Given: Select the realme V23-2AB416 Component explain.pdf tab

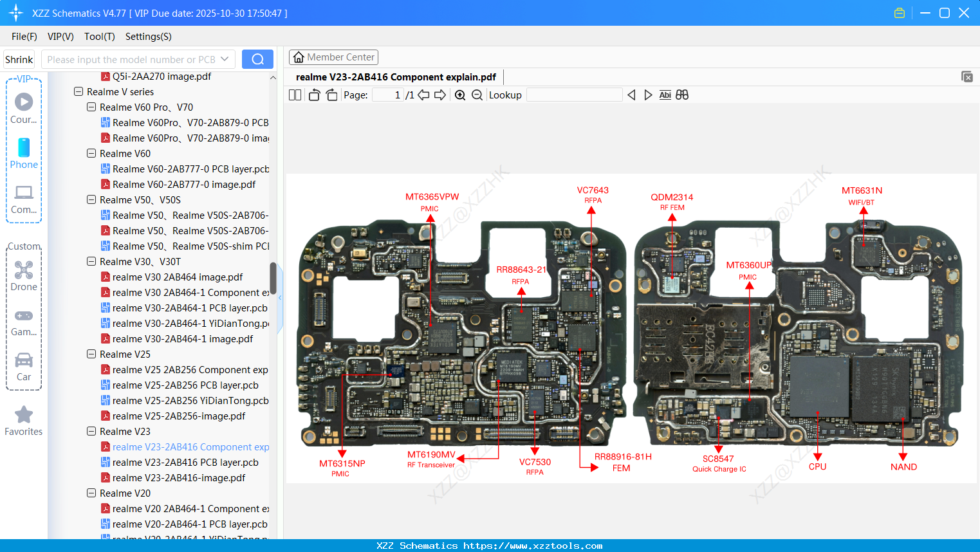Looking at the screenshot, I should coord(396,77).
